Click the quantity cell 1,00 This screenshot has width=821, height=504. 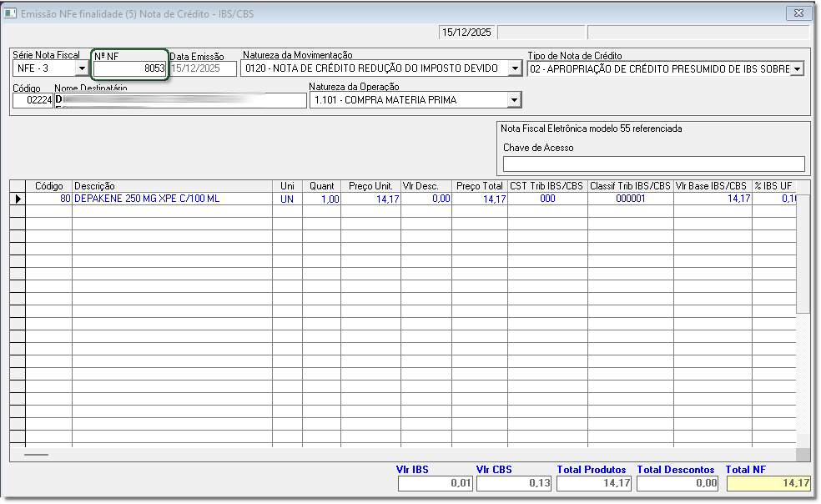click(x=321, y=199)
